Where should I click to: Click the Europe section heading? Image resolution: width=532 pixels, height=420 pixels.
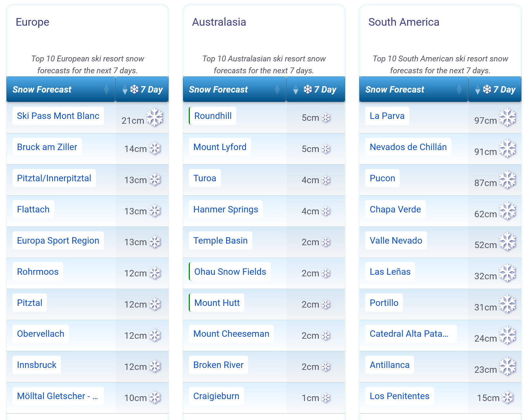click(x=32, y=22)
